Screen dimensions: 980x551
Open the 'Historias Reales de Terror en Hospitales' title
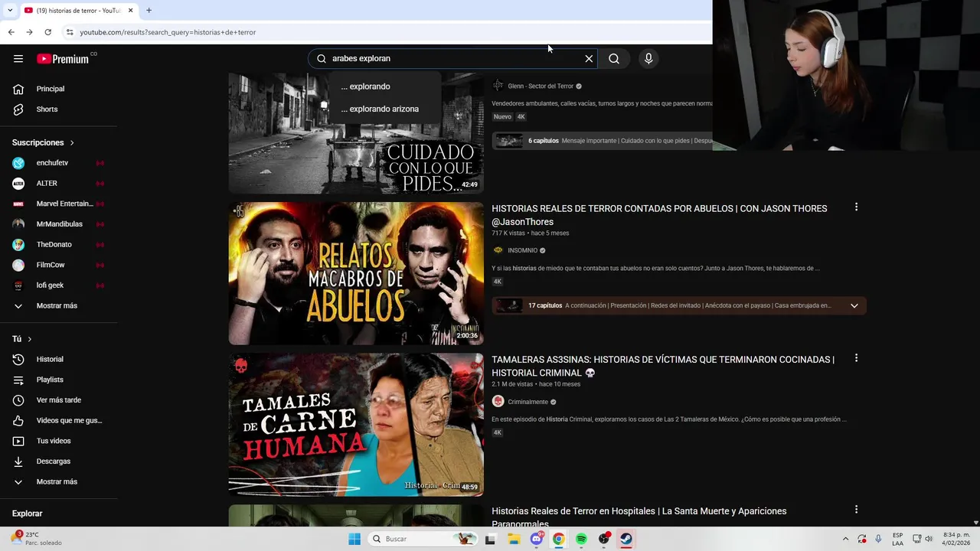(639, 517)
